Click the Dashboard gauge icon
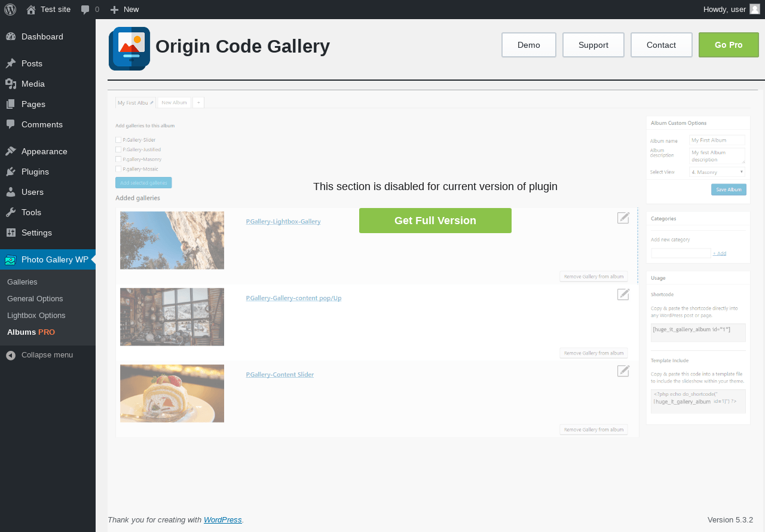 [x=11, y=36]
